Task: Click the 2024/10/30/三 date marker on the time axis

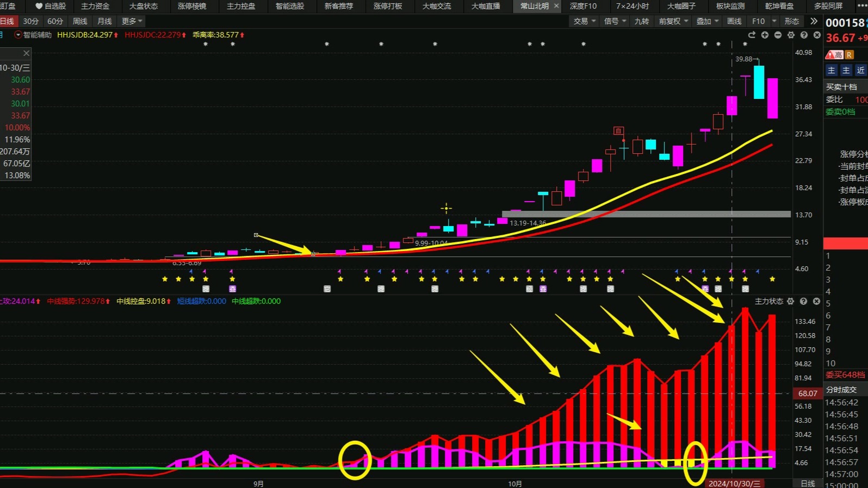Action: tap(735, 483)
